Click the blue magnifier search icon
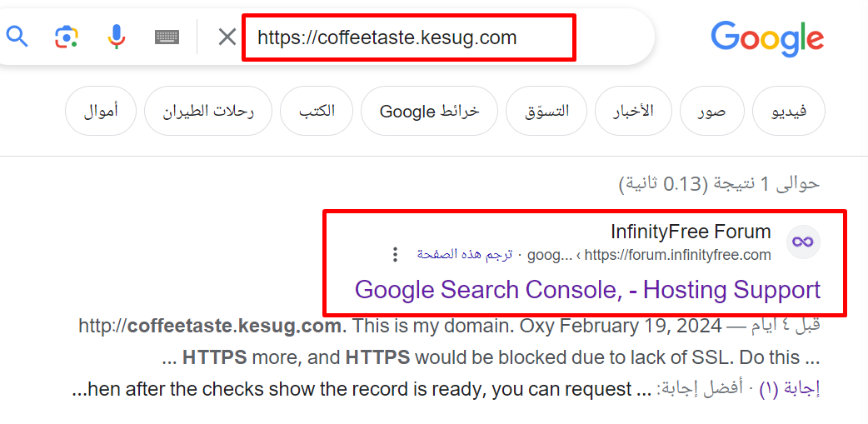Viewport: 868px width, 424px height. coord(17,37)
